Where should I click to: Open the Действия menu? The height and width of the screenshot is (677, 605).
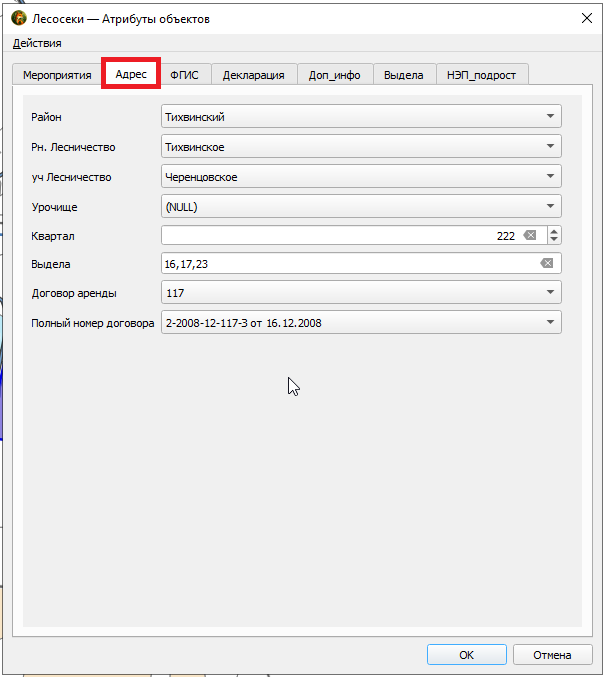tap(37, 43)
